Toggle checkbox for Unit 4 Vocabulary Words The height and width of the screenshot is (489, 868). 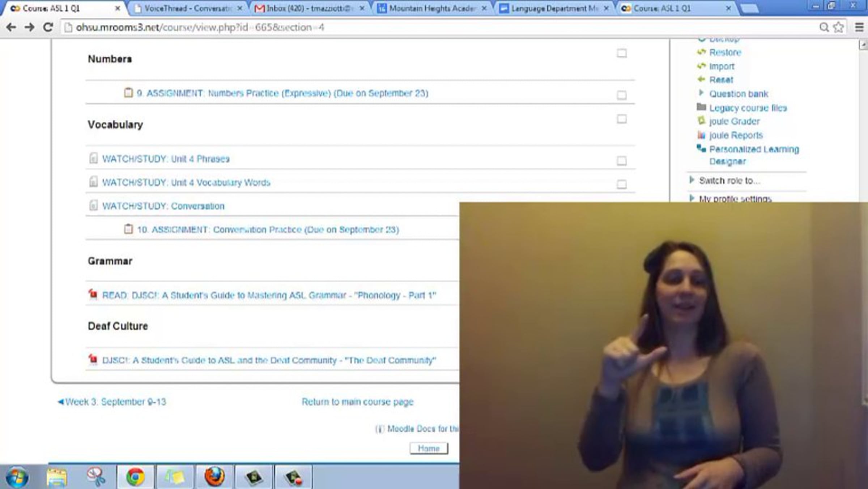coord(621,184)
